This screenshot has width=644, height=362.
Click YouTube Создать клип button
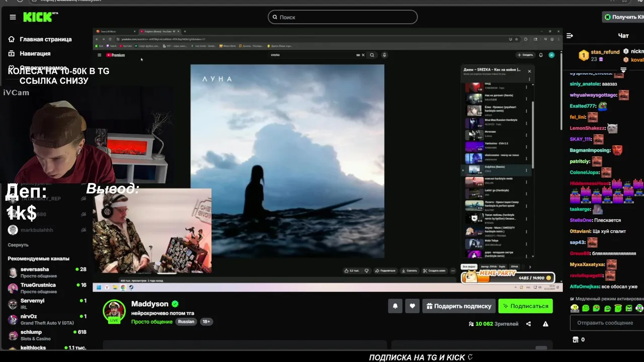click(x=435, y=270)
